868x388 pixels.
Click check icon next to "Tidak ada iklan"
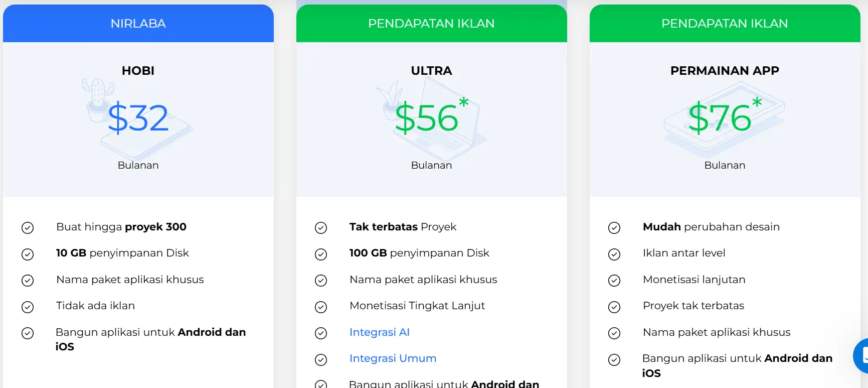[28, 307]
